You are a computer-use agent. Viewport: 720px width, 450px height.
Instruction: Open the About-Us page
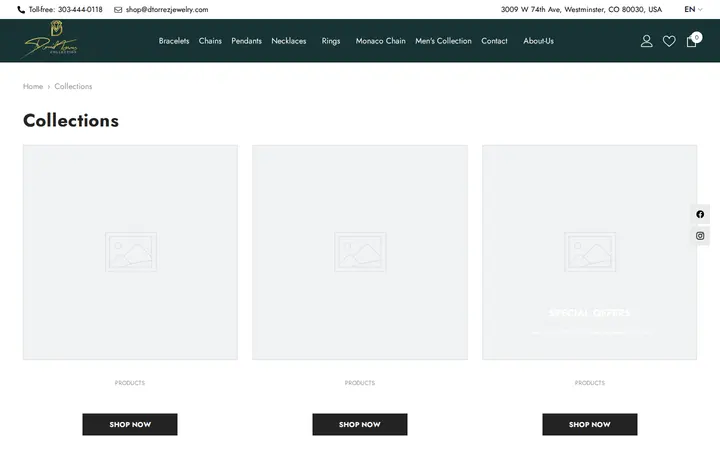[x=538, y=41]
